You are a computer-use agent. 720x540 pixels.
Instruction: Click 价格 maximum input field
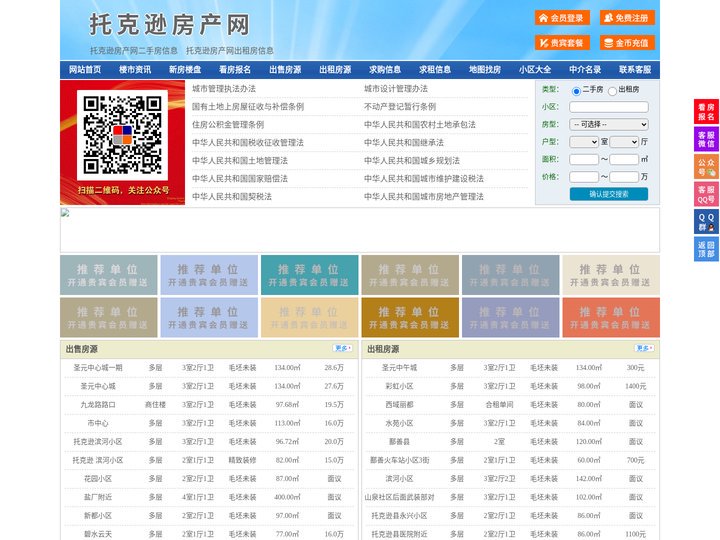point(624,177)
